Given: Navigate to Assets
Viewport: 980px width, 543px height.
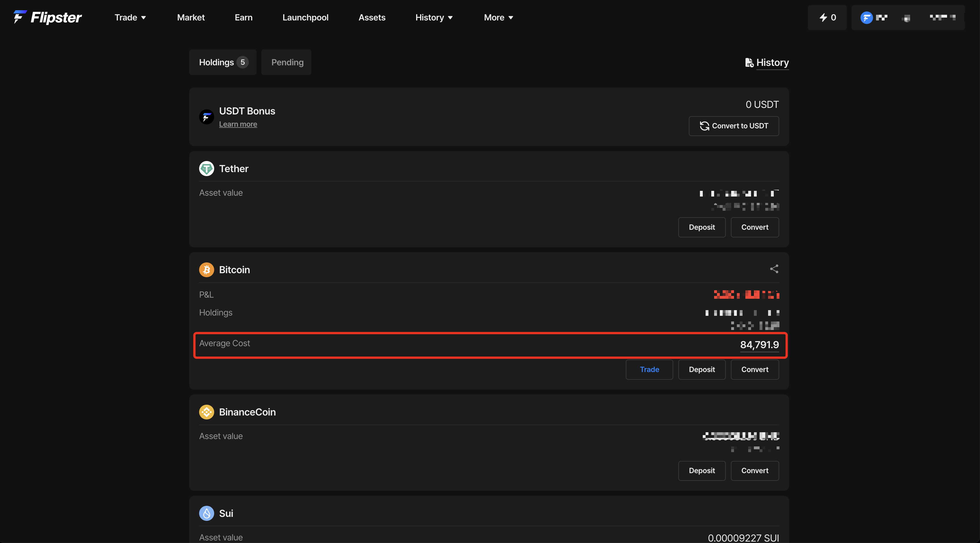Looking at the screenshot, I should click(x=372, y=18).
